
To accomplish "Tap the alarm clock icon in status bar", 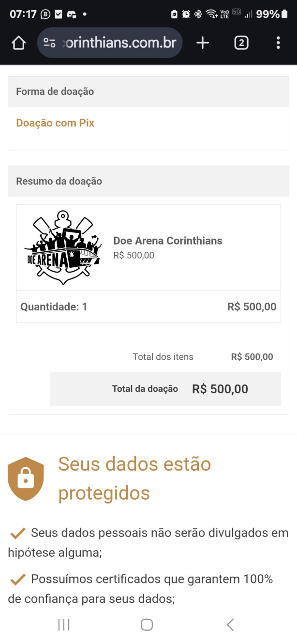I will click(186, 15).
